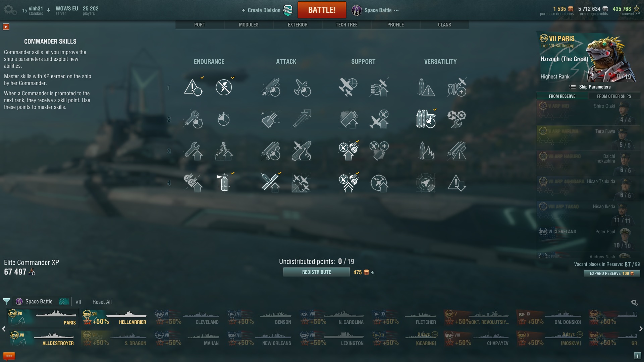Select the Fire Prevention flame skill icon
Image resolution: width=644 pixels, height=362 pixels.
426,151
